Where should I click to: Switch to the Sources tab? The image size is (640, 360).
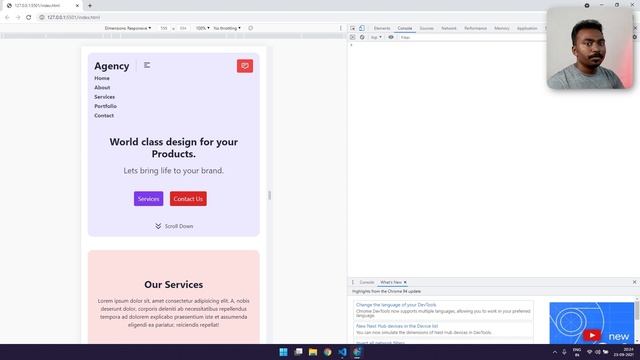(427, 28)
